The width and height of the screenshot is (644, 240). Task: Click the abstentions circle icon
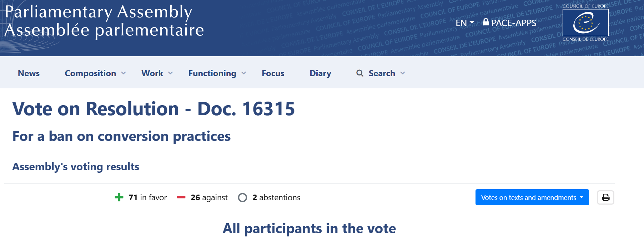(242, 197)
